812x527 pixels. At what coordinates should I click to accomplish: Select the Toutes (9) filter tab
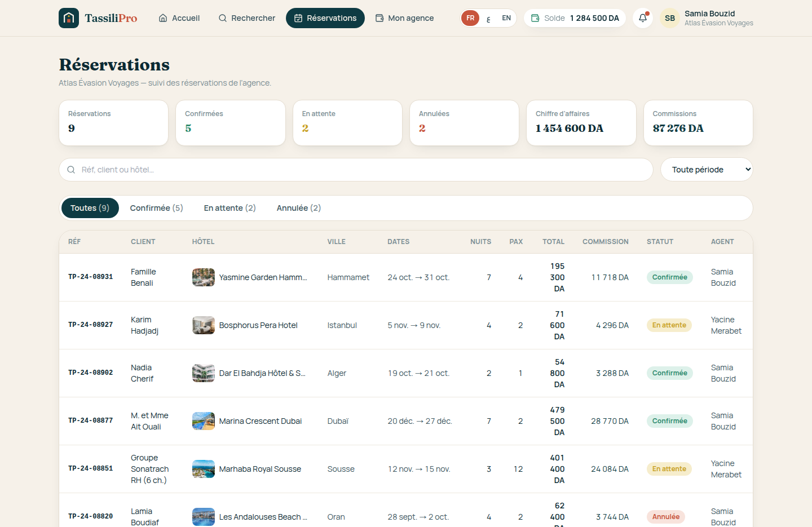click(x=90, y=208)
